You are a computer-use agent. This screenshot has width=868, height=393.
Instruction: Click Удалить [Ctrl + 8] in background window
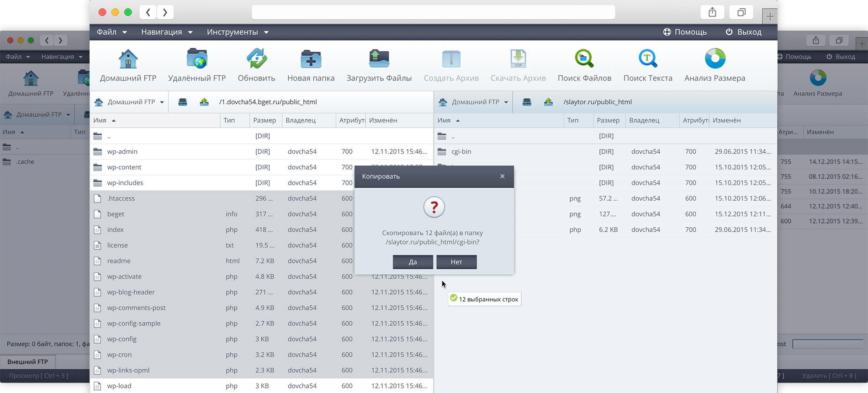[829, 376]
